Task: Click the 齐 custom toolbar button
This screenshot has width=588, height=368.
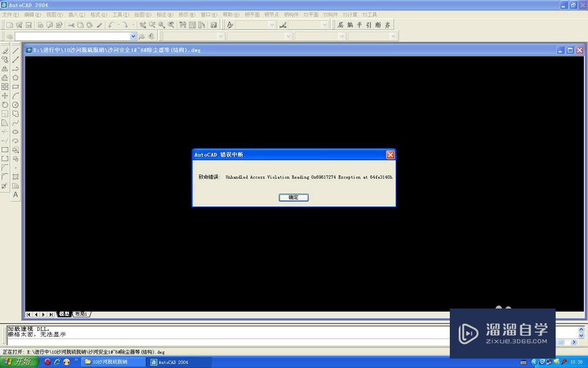Action: tap(387, 25)
